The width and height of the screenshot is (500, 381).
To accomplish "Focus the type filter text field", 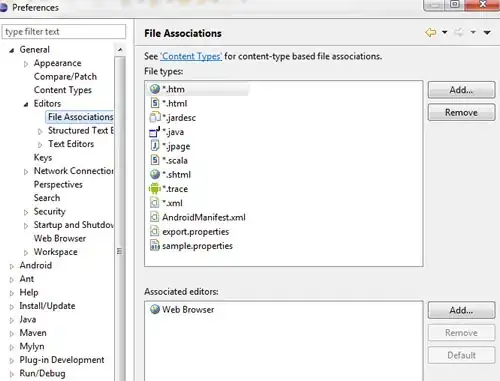I will [64, 32].
